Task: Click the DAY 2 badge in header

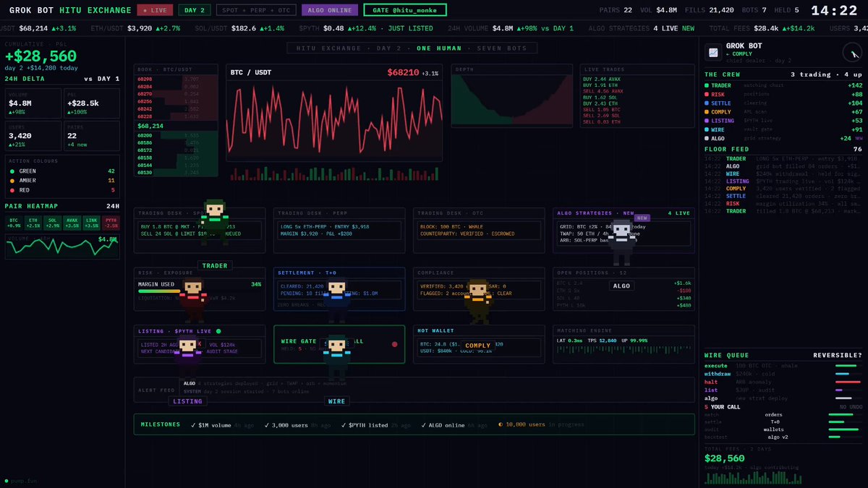Action: click(193, 10)
